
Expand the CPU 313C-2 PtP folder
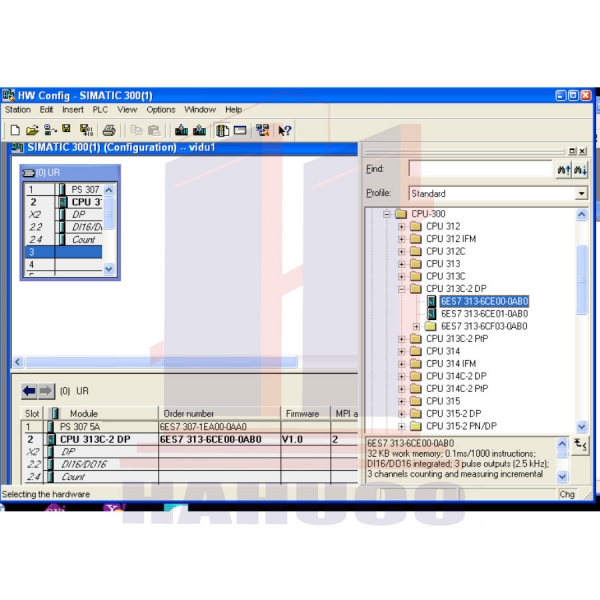[401, 339]
